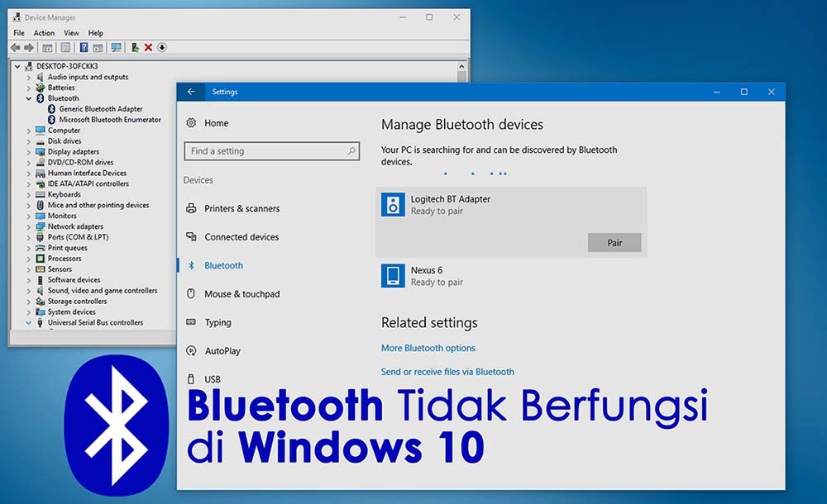
Task: Select Sound, video and game controllers row
Action: (103, 291)
